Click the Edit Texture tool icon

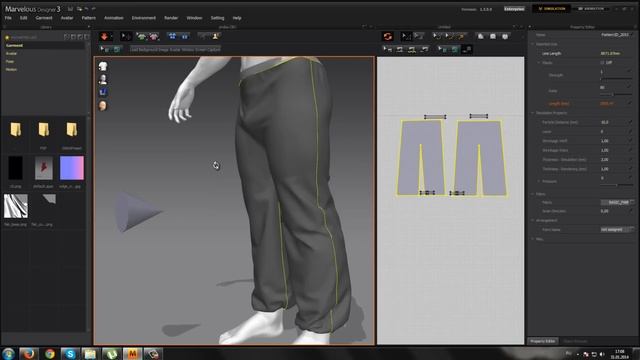(442, 49)
